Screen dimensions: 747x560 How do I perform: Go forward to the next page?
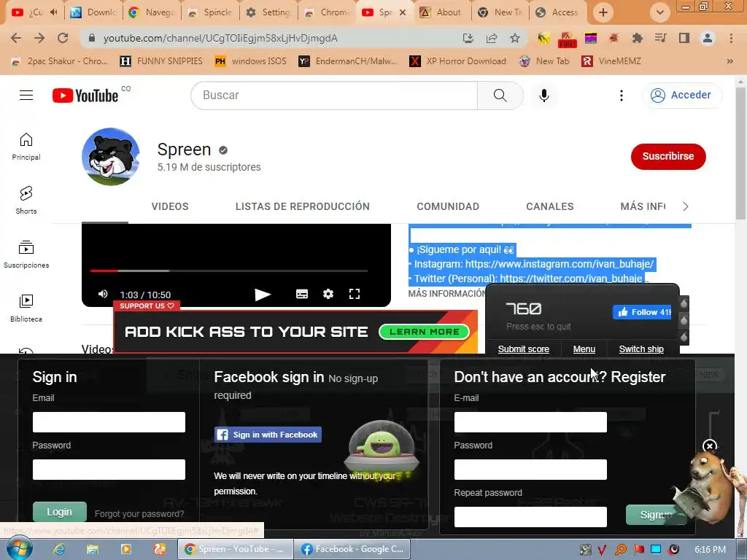coord(39,38)
